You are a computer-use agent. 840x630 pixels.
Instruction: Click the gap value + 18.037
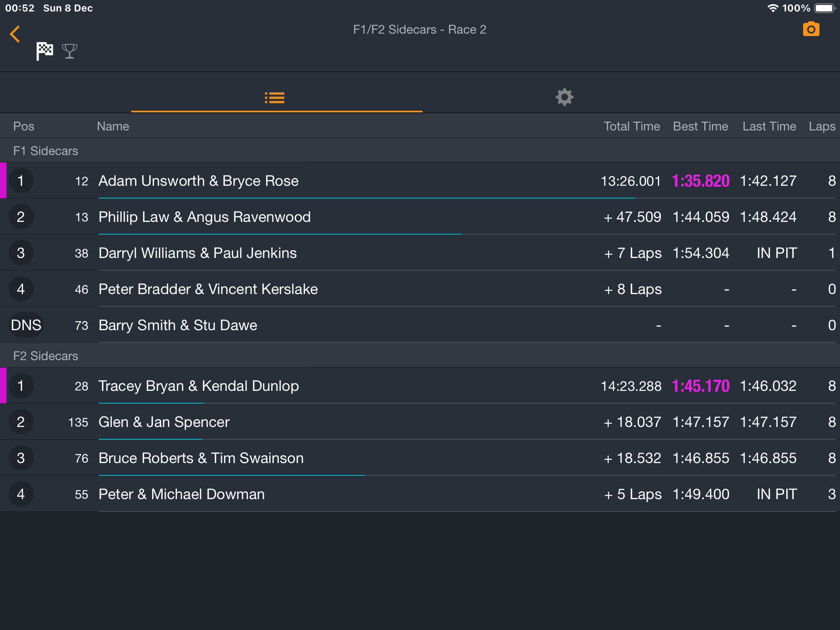click(632, 422)
